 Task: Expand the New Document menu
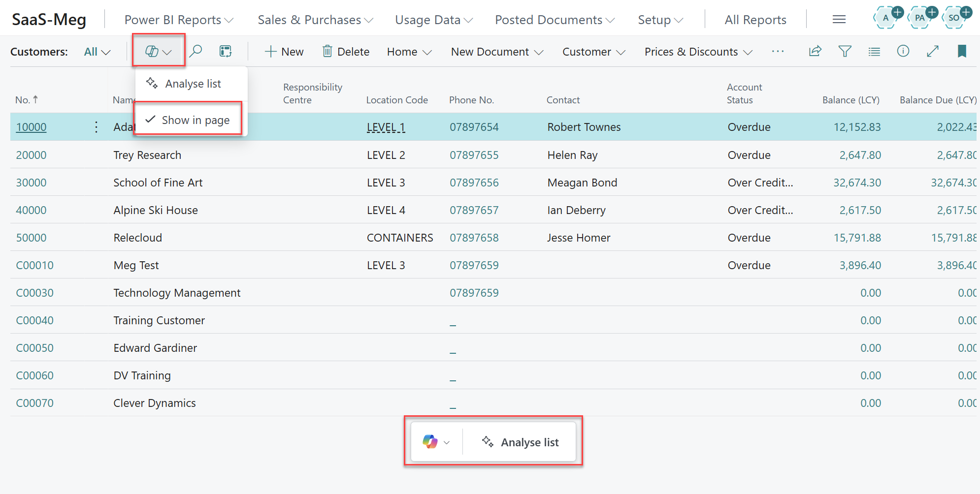click(x=497, y=52)
